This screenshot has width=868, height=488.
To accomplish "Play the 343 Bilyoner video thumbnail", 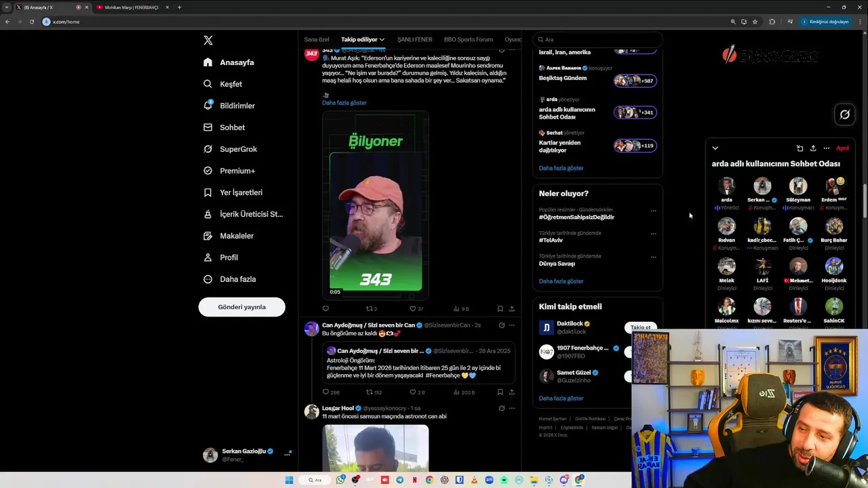I will click(376, 205).
